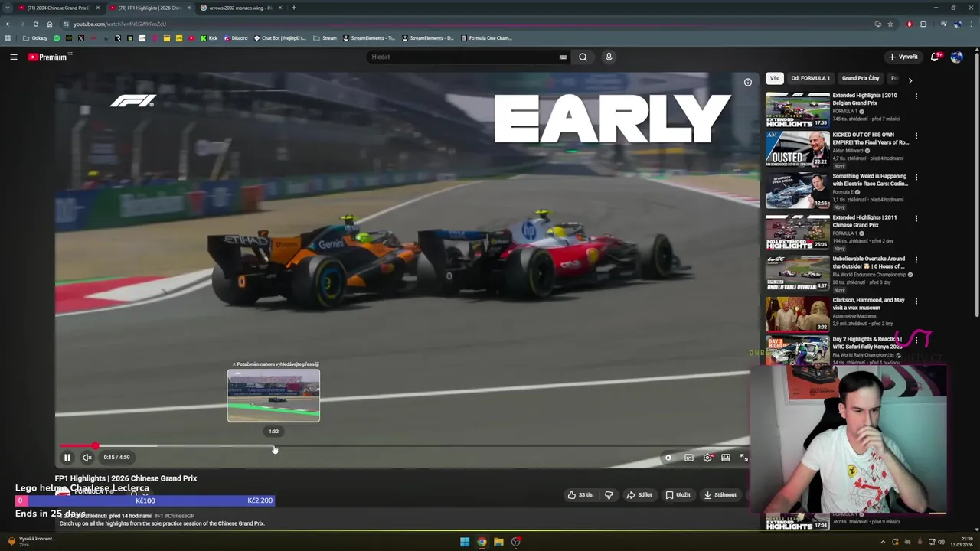Open the browser home page icon
This screenshot has height=551, width=980.
pyautogui.click(x=49, y=24)
